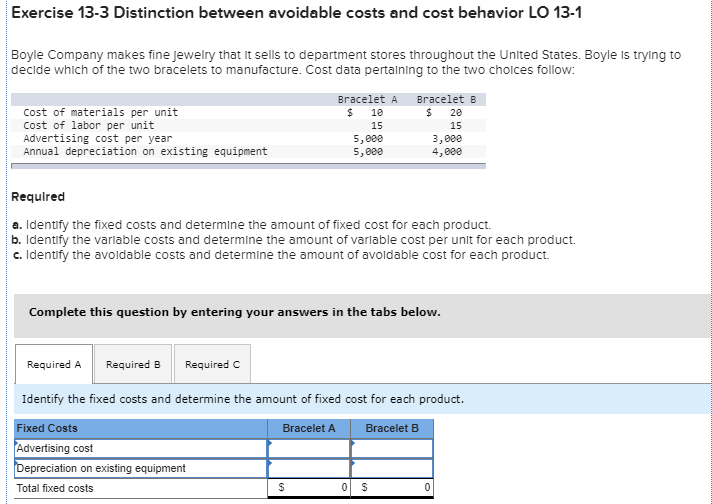Click 'Advertising cost per year' row
The height and width of the screenshot is (504, 712).
tap(248, 138)
